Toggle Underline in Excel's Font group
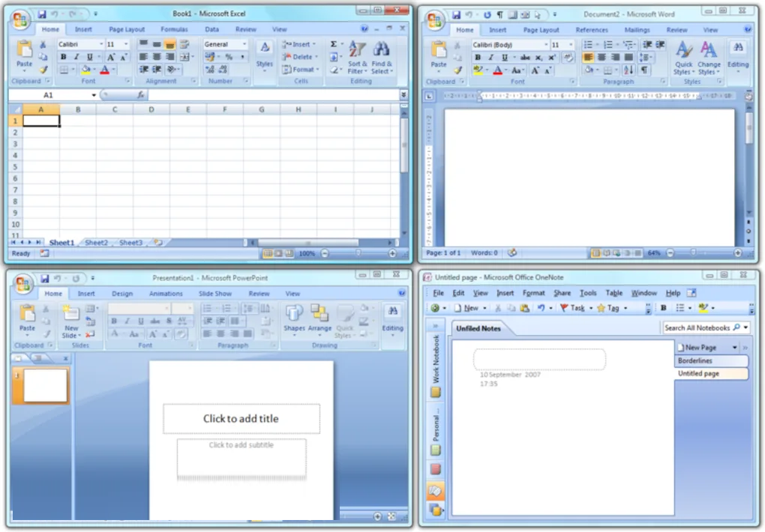765x532 pixels. [x=90, y=57]
